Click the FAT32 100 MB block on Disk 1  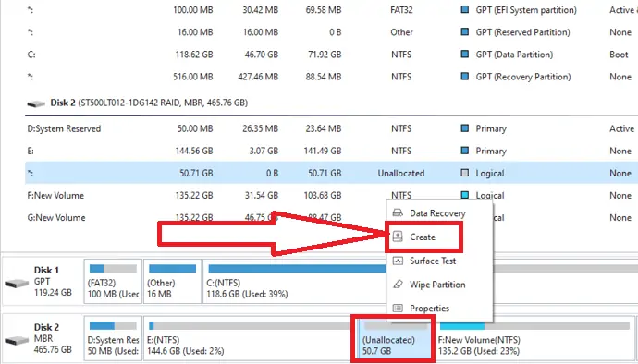113,282
